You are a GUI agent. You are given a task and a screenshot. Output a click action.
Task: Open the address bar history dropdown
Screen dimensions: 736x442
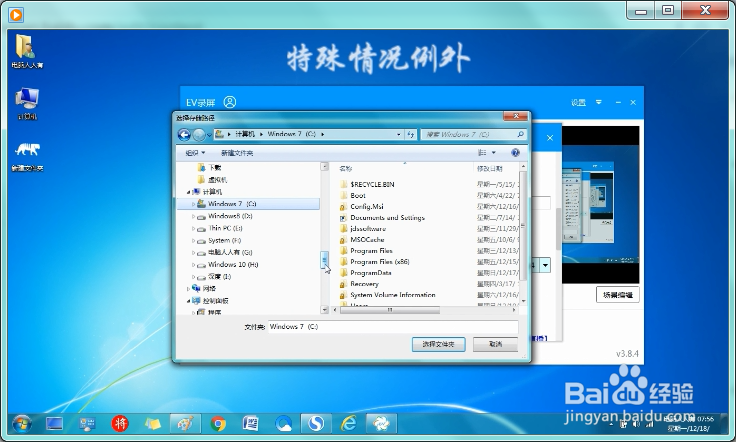point(399,134)
